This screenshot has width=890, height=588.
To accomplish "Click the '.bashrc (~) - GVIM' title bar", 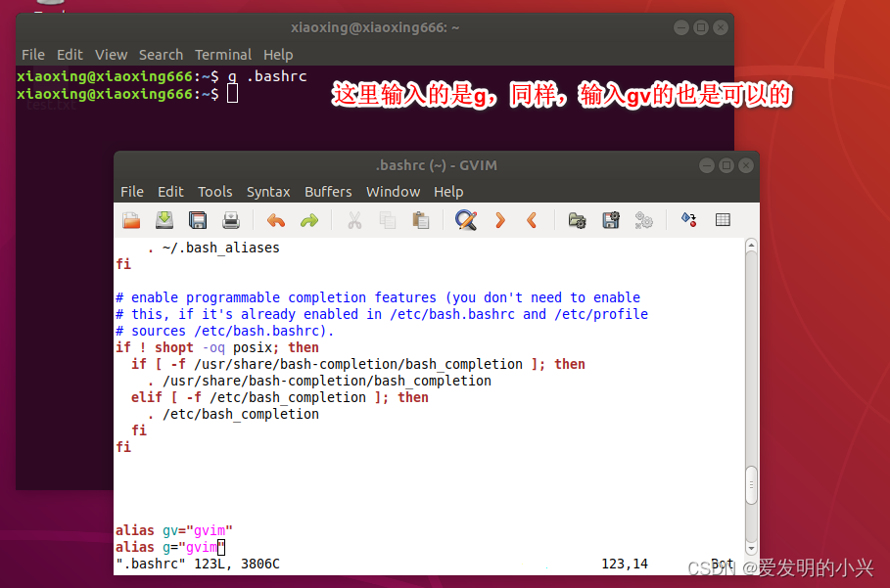I will (436, 165).
